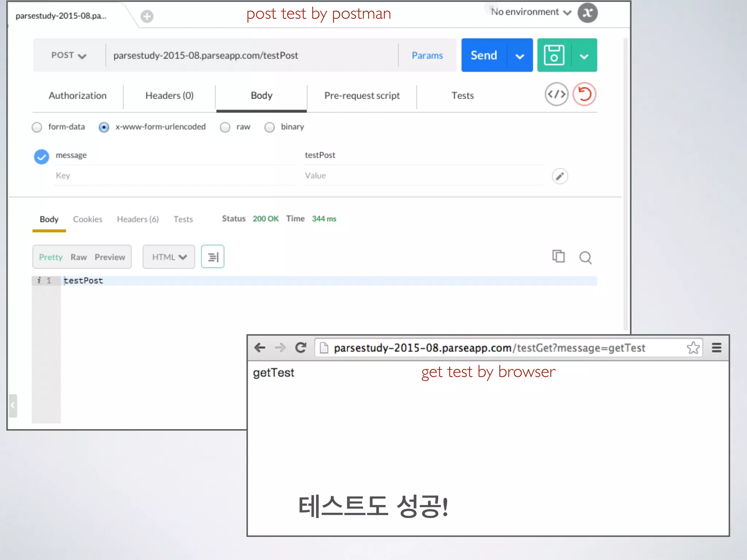Bookmark the page with the star icon
747x560 pixels.
tap(693, 348)
